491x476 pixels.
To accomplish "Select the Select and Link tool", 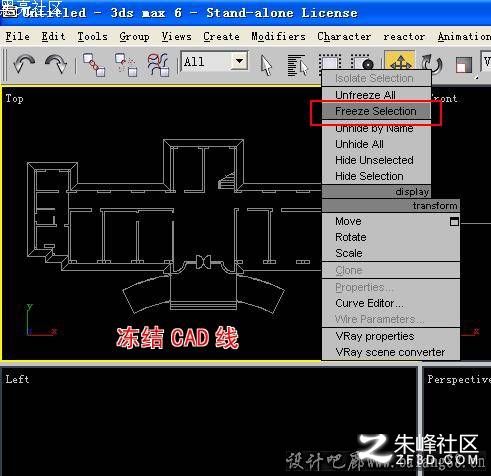I will point(94,64).
